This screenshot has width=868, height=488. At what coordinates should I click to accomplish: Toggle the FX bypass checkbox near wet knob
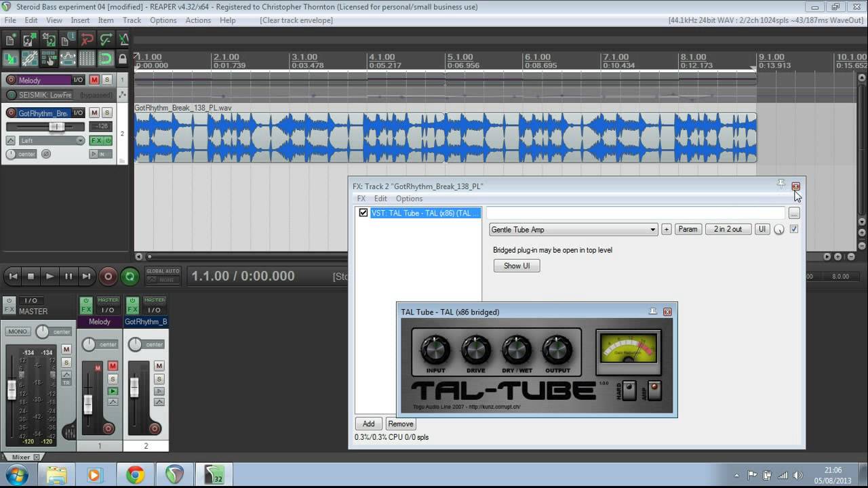point(794,229)
